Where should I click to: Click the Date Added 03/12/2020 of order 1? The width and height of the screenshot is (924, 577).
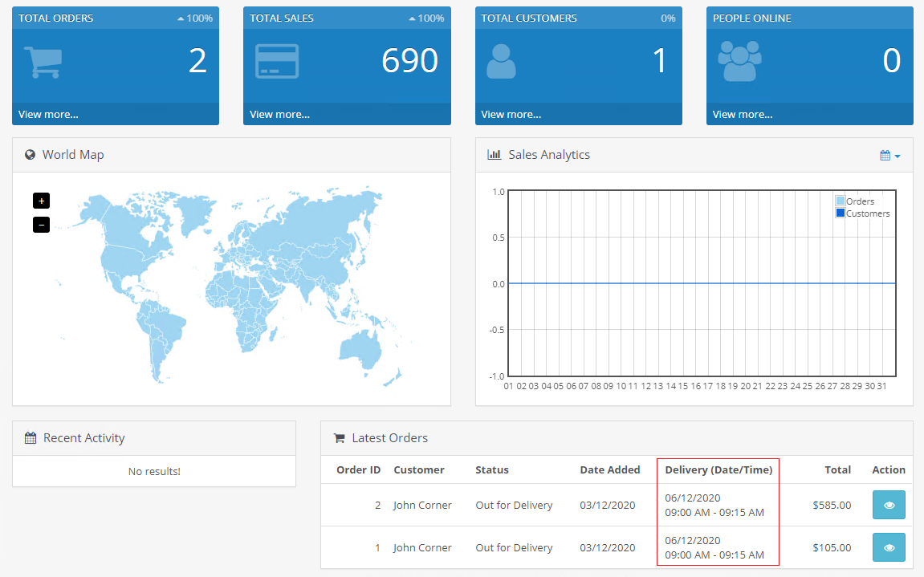point(608,547)
